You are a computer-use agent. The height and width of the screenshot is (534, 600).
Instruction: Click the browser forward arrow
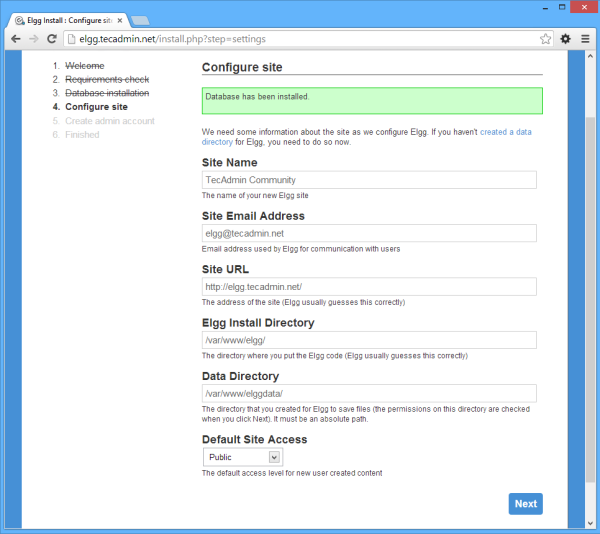click(x=34, y=39)
